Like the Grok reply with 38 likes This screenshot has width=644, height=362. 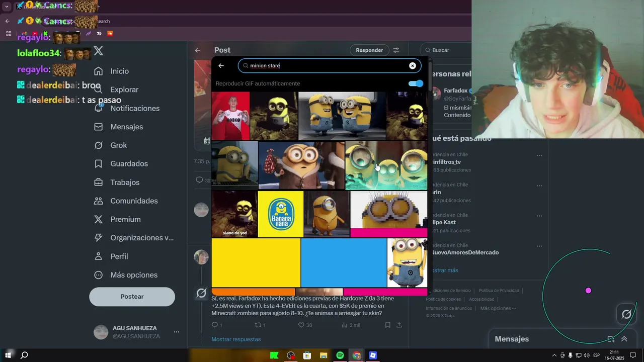pos(302,325)
